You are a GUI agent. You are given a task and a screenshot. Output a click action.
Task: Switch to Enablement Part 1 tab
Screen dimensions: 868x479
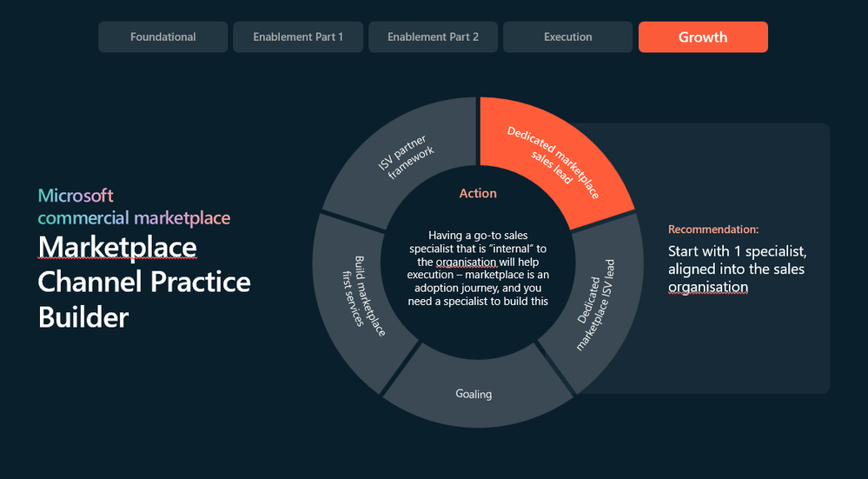[x=298, y=37]
